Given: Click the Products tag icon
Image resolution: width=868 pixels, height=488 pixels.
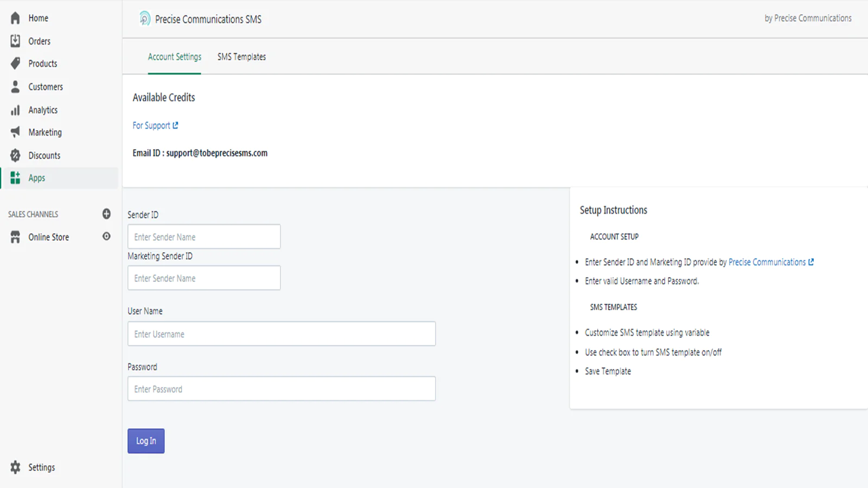Looking at the screenshot, I should [x=15, y=63].
